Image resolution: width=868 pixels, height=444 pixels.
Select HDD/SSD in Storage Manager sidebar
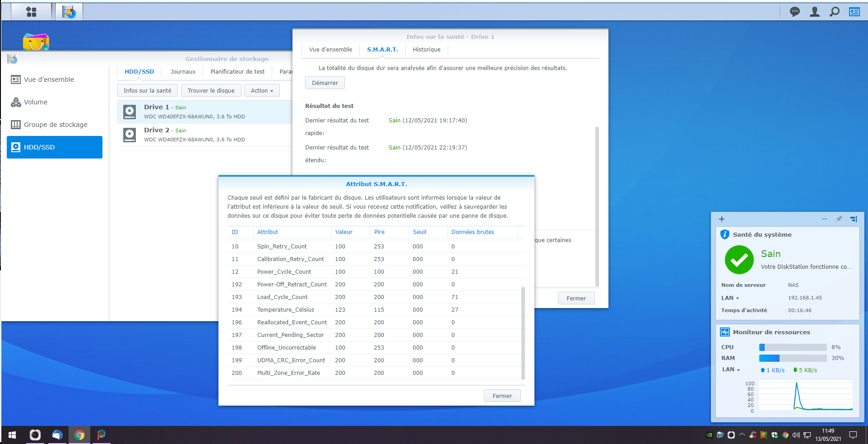click(55, 147)
